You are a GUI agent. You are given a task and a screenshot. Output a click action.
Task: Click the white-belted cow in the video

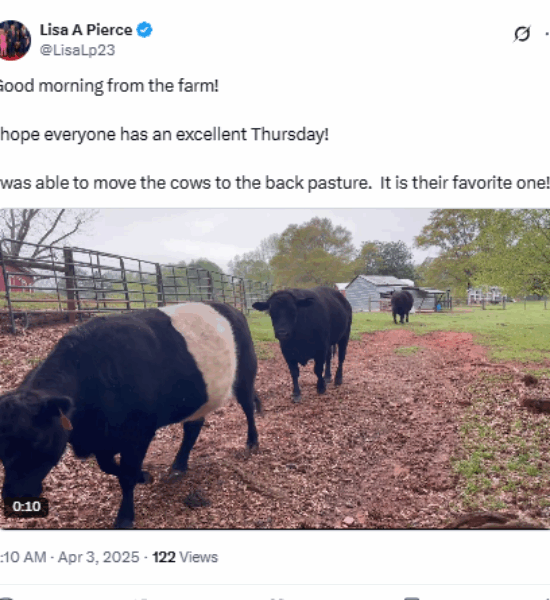tap(130, 409)
